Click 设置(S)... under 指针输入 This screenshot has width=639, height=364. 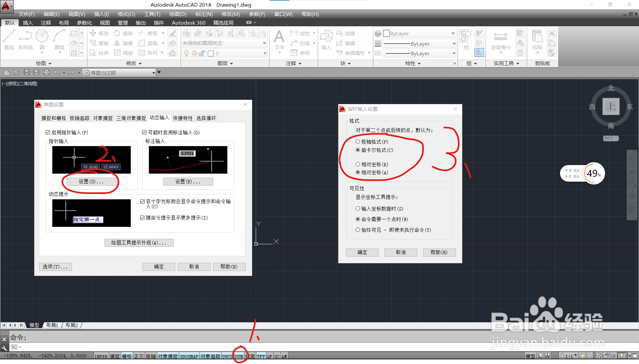91,181
